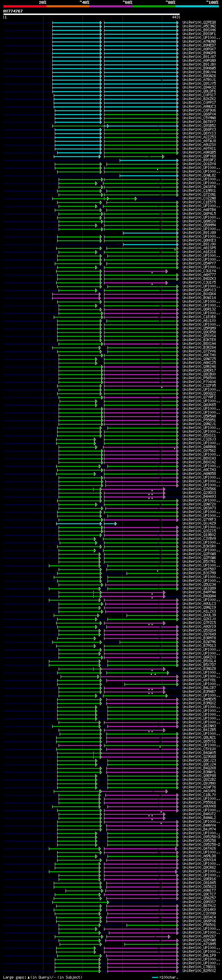Open the UniRef100_Q6R132 entry
Screen dimensions: 222x980
pos(199,309)
